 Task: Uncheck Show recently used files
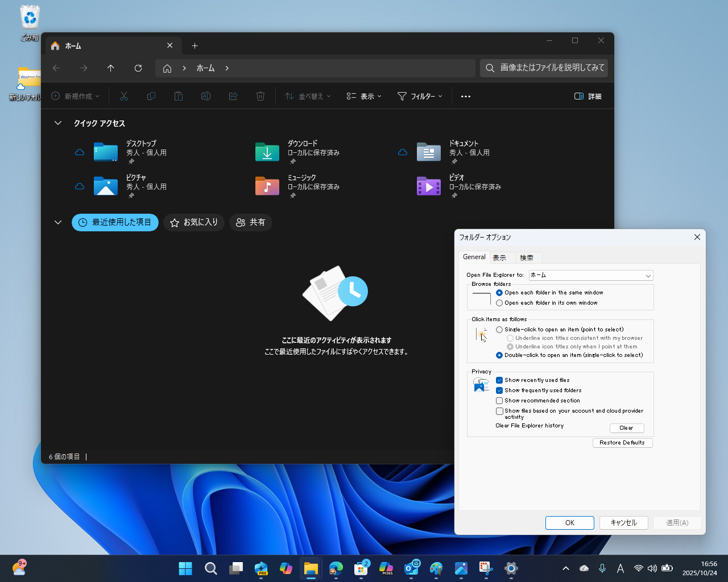499,380
